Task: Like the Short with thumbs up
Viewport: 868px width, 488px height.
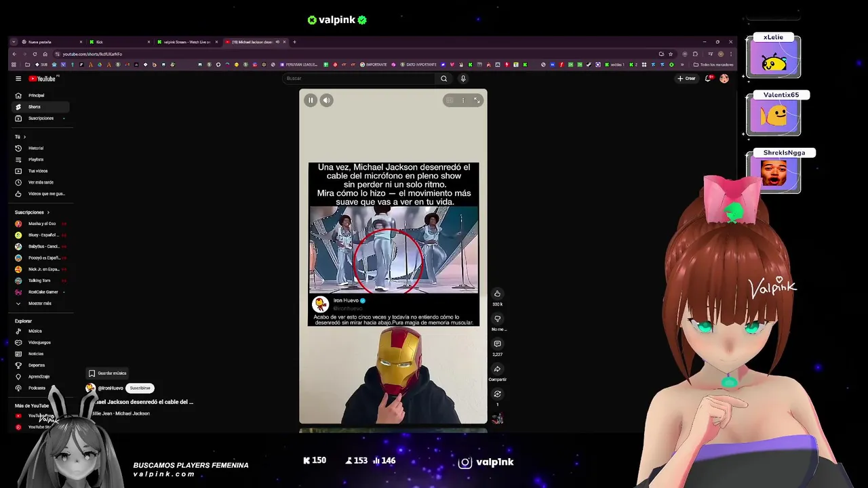Action: pyautogui.click(x=497, y=293)
